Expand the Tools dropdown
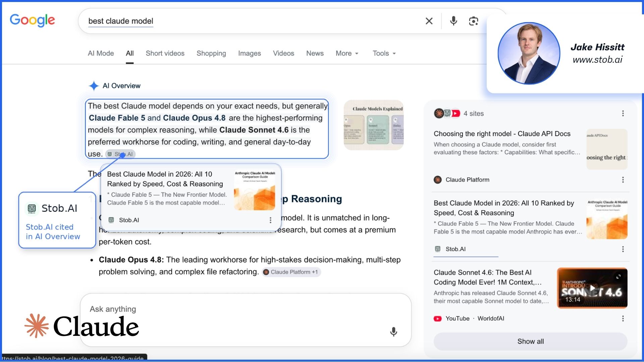The image size is (644, 362). click(384, 53)
